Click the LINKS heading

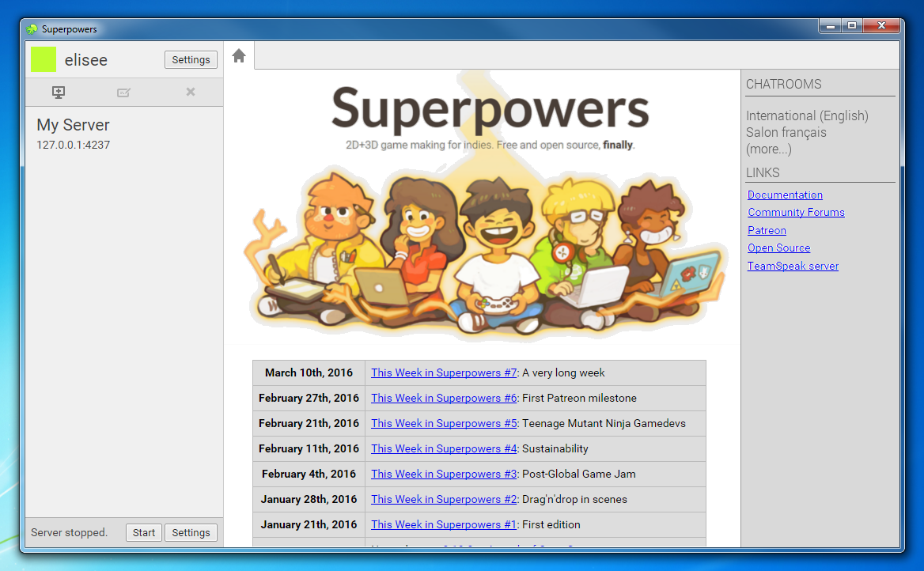tap(763, 172)
